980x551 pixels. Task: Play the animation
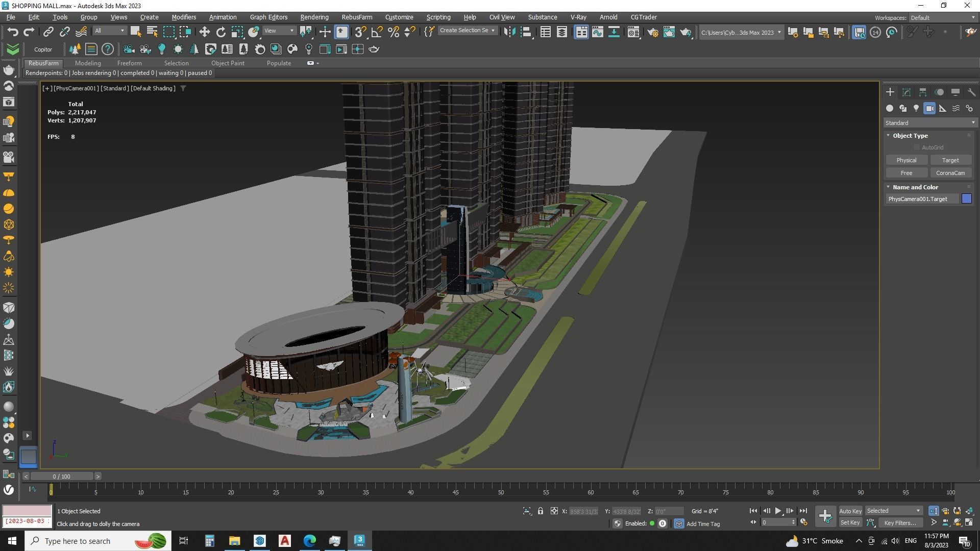(x=778, y=511)
